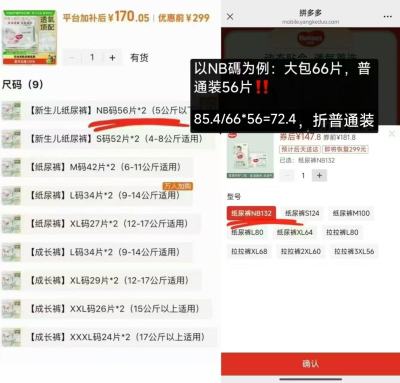Screen dimensions: 400x383
Task: Open thumbnail icon of XXL码26片 row
Action: 11,309
